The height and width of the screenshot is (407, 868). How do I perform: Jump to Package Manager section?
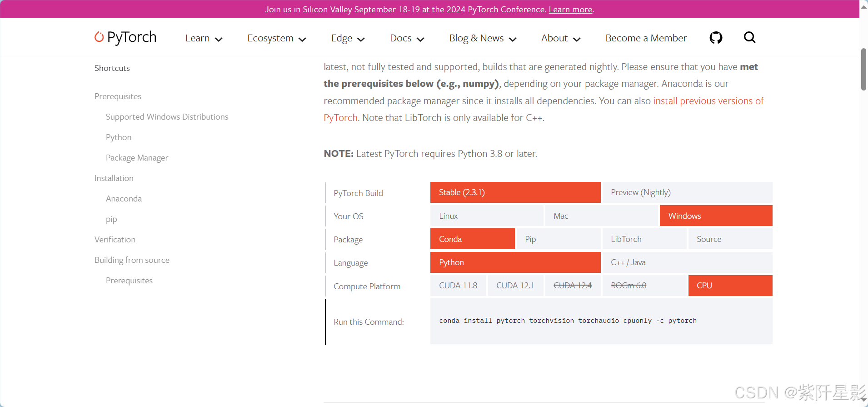[x=137, y=158]
